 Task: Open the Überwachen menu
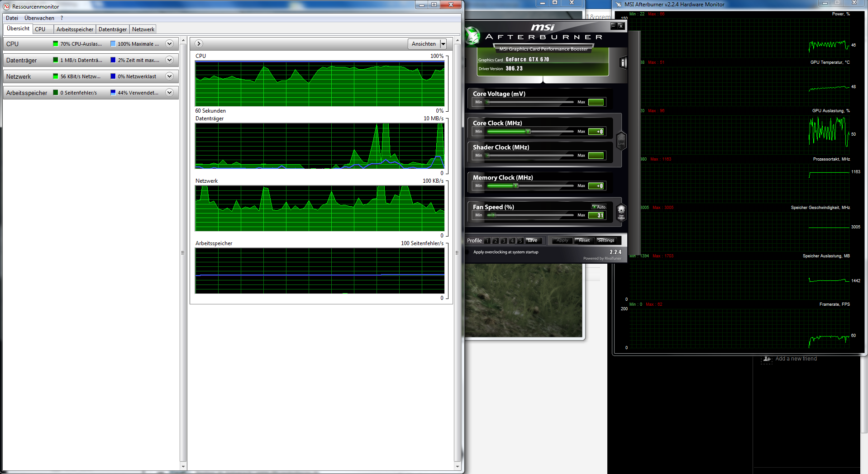coord(39,18)
